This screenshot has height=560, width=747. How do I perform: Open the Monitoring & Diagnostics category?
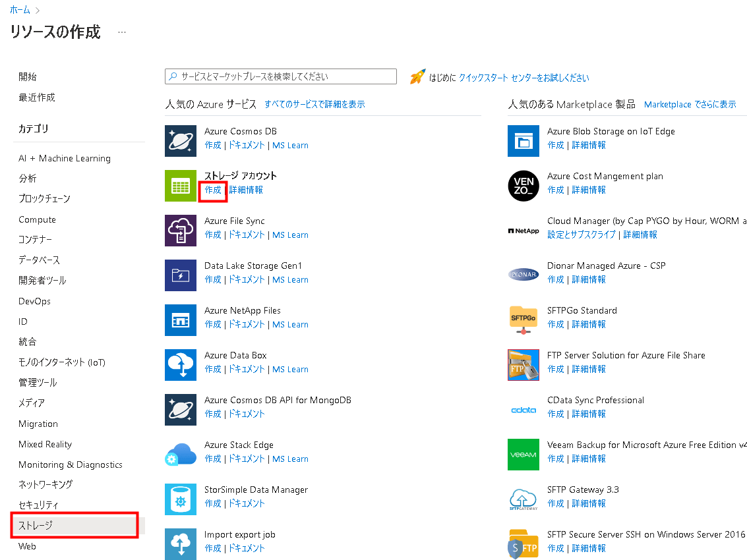tap(71, 464)
